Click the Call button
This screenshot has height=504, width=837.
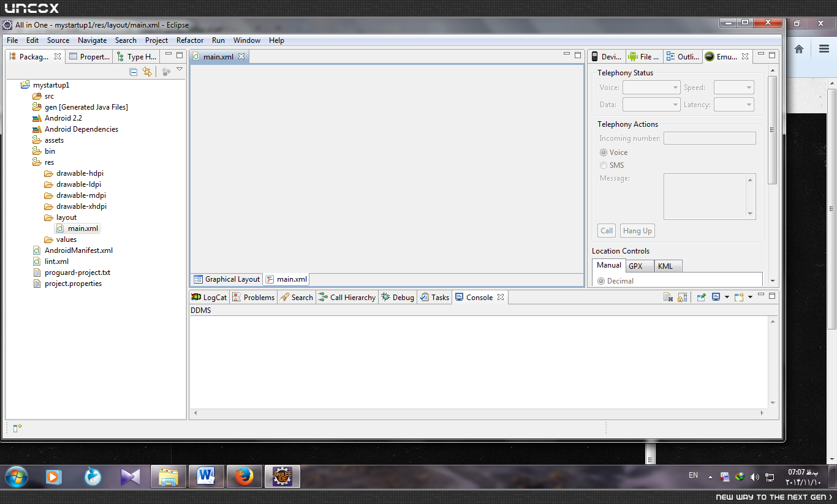click(607, 231)
